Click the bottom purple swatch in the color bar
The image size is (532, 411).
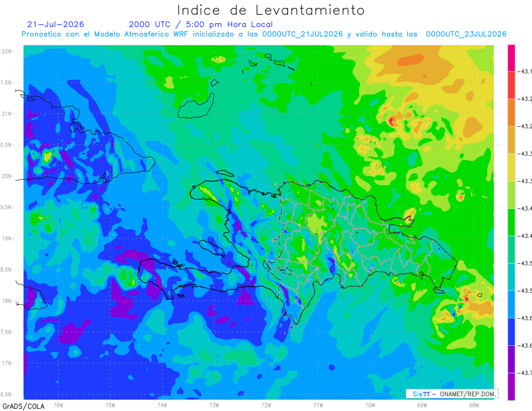(x=511, y=387)
